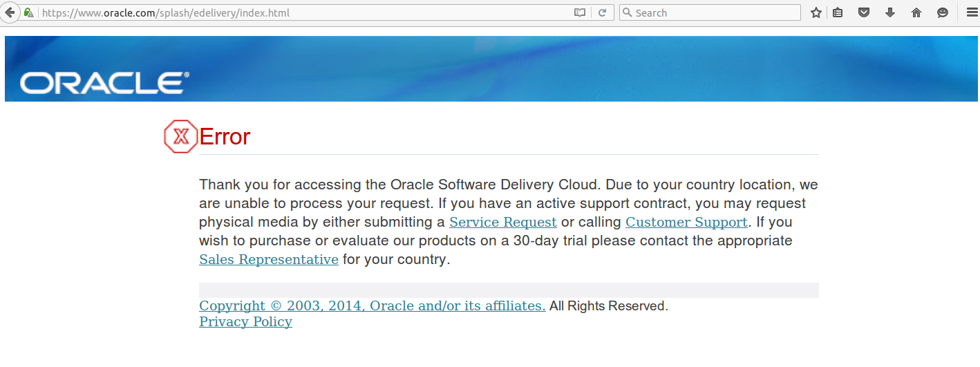Reload the current page
This screenshot has width=980, height=367.
602,12
